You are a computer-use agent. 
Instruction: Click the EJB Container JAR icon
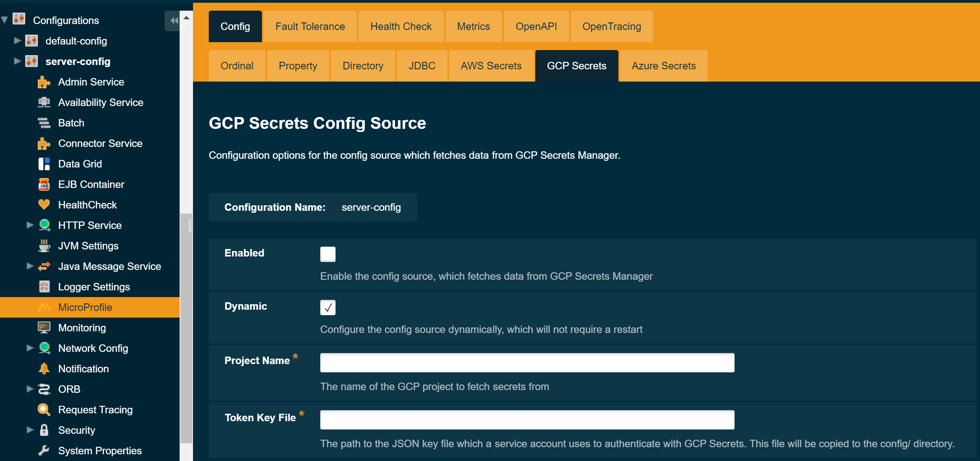44,184
